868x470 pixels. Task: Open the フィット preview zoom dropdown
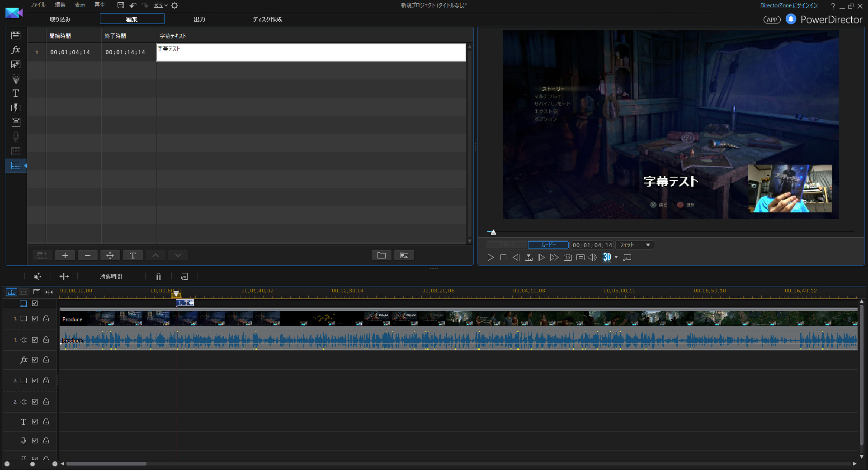coord(635,245)
